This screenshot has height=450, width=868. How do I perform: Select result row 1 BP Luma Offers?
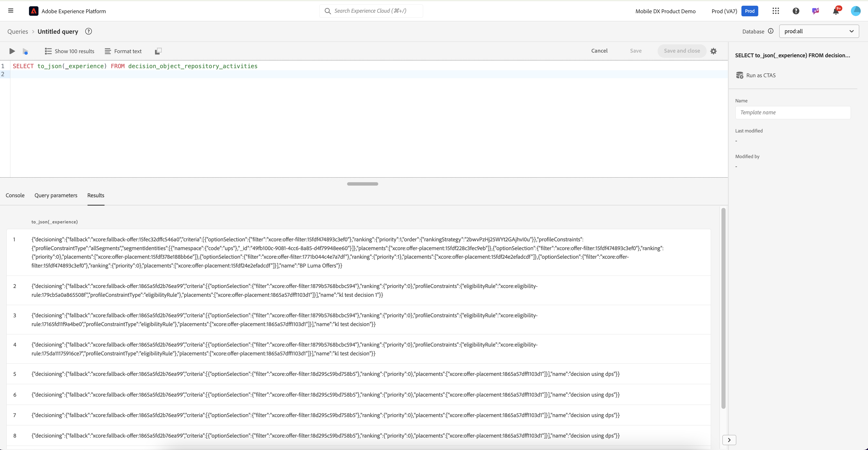pos(359,252)
